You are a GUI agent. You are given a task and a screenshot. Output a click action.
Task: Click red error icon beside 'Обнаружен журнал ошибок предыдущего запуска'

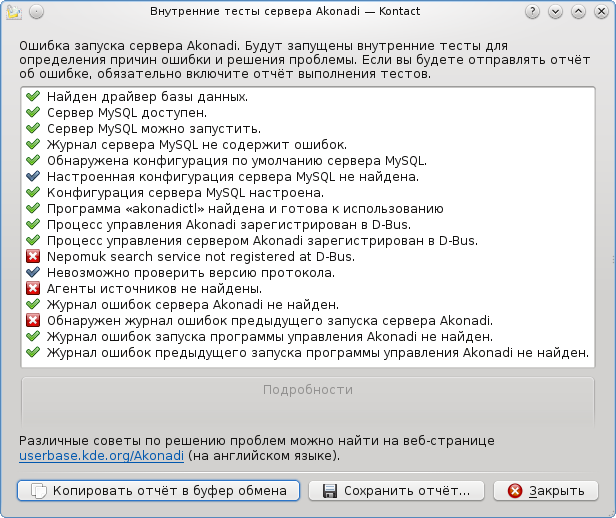point(33,320)
